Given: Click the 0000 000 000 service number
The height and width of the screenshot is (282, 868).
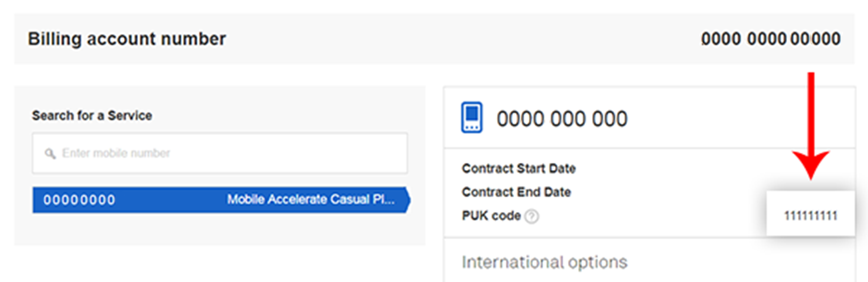Looking at the screenshot, I should coord(562,119).
